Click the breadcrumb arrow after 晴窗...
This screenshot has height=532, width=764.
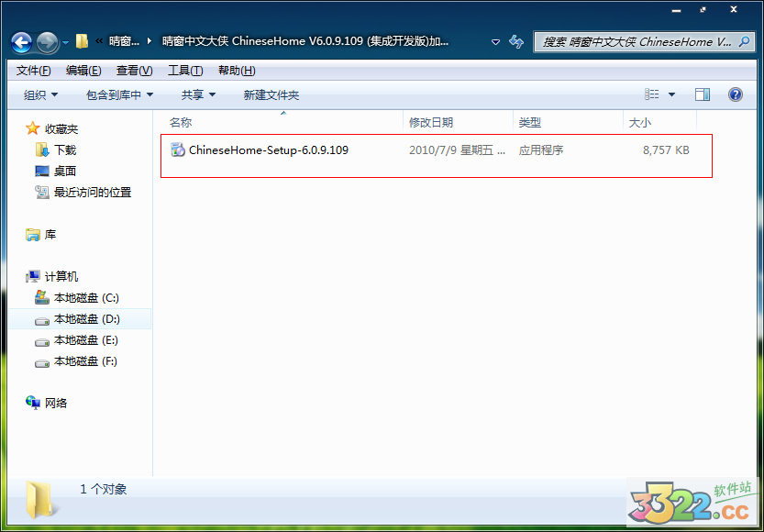[x=149, y=42]
